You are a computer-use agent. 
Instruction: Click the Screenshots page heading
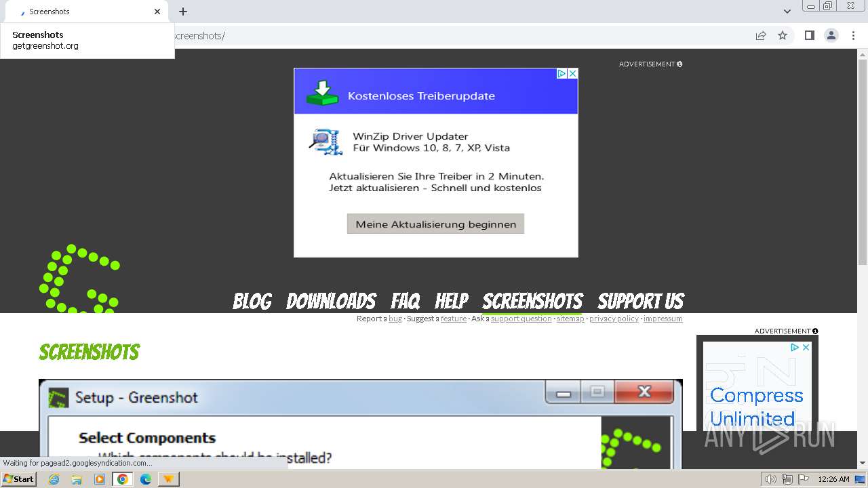coord(90,352)
